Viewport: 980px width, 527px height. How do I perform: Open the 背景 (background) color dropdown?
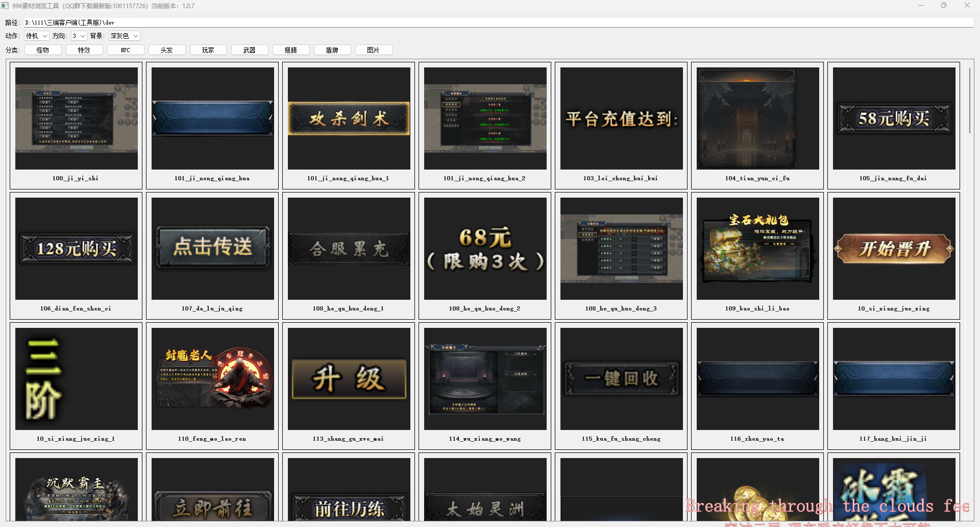[124, 36]
